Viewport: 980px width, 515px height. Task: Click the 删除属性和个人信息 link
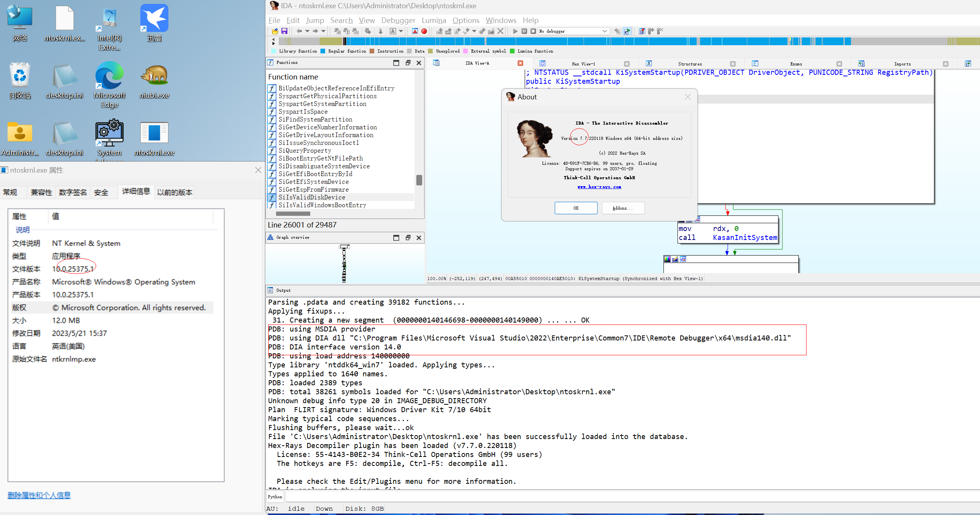(39, 495)
